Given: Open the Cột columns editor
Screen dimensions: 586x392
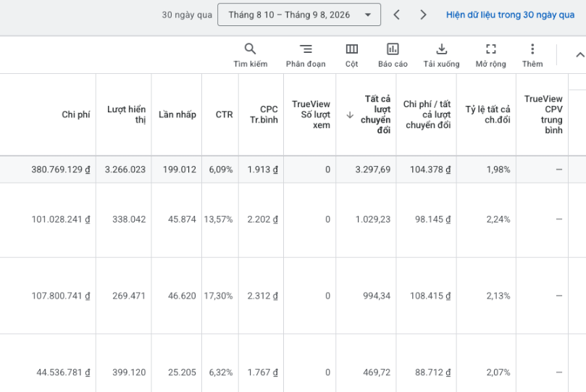Looking at the screenshot, I should point(352,55).
